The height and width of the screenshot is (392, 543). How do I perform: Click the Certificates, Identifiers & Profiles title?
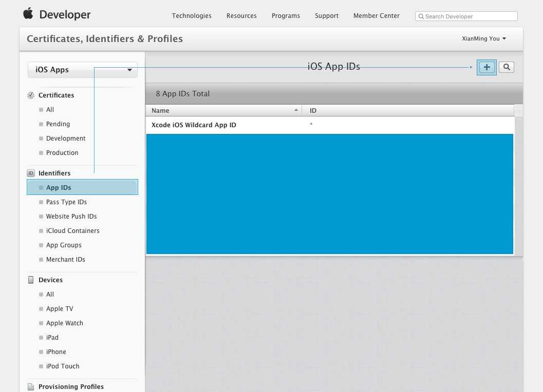point(105,39)
